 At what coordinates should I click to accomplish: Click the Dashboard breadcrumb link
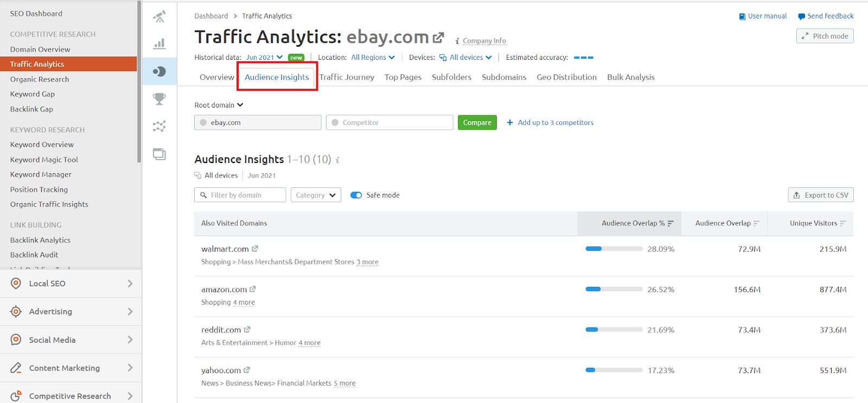(211, 16)
